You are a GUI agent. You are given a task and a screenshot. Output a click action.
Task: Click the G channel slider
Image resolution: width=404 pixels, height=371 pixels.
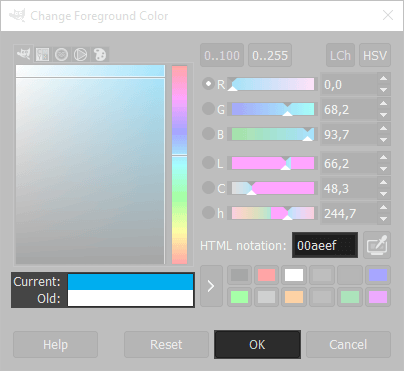tap(273, 109)
